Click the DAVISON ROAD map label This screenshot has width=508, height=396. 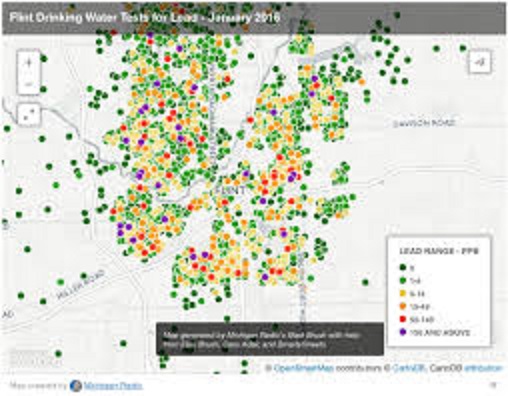(424, 123)
